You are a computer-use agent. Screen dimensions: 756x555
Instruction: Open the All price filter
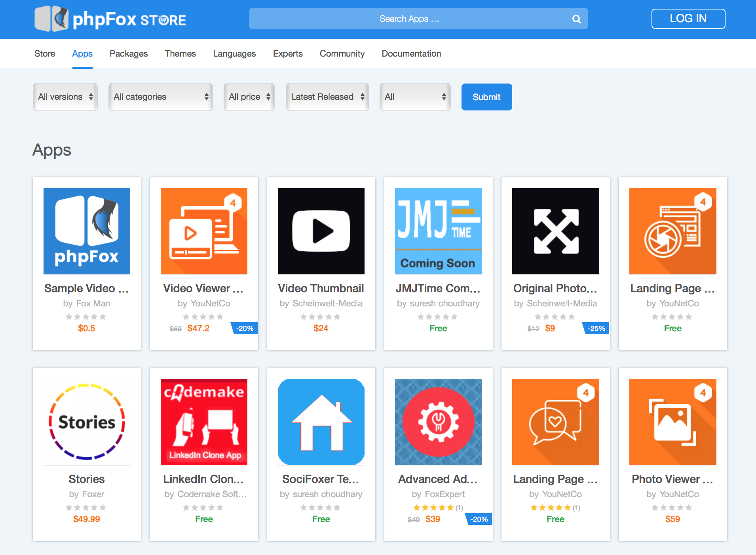tap(249, 97)
